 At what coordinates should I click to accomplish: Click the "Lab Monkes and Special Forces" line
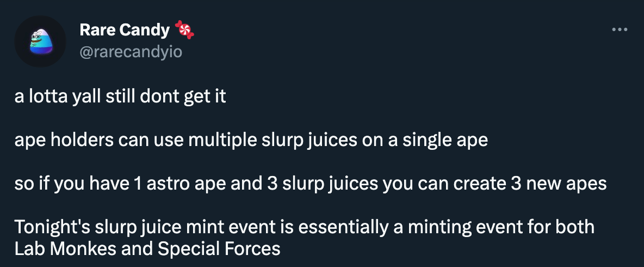point(147,250)
